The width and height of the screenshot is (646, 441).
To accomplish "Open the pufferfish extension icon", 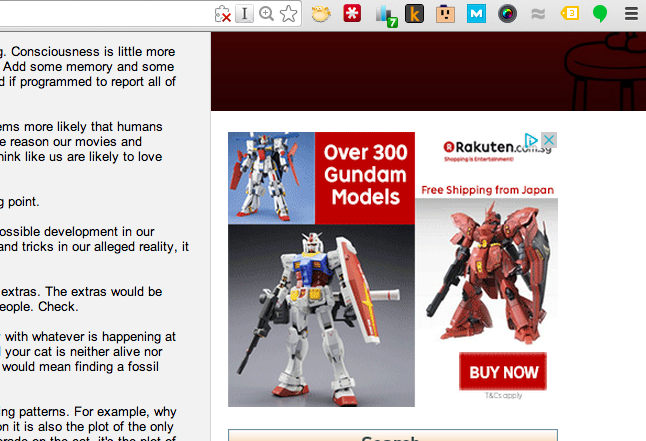I will point(321,14).
